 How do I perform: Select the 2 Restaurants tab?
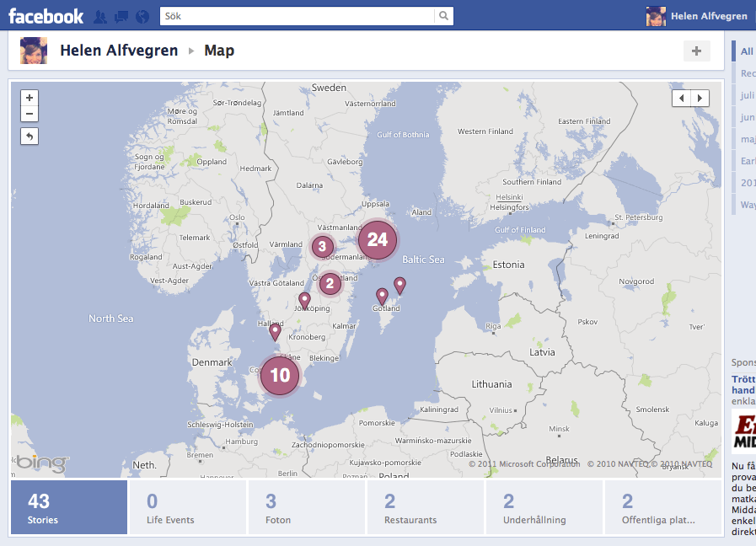click(x=426, y=507)
